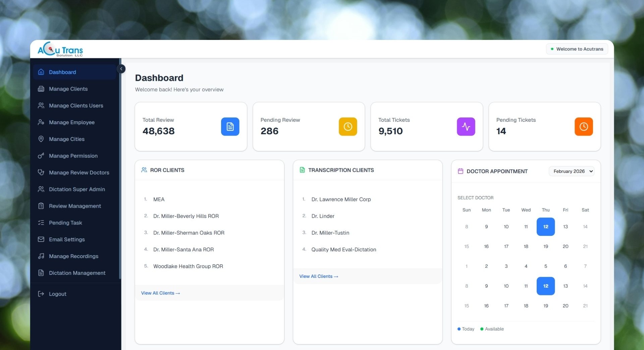The width and height of the screenshot is (644, 350).
Task: Click the orange Pending Tickets clock icon
Action: point(584,127)
